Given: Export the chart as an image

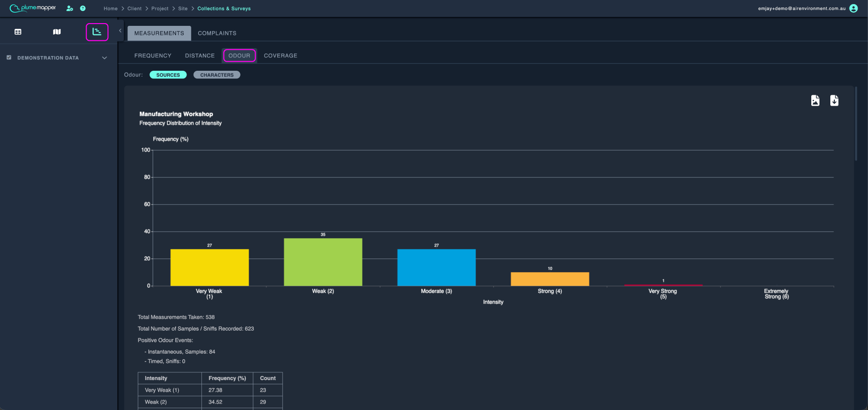Looking at the screenshot, I should (x=815, y=101).
